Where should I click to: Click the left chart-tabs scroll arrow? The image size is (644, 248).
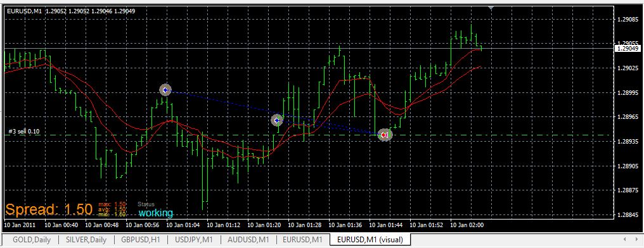(625, 239)
